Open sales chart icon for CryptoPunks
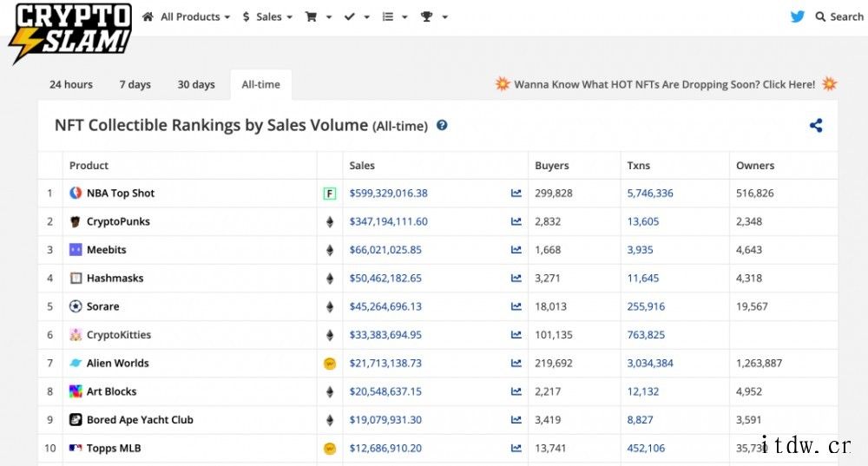The width and height of the screenshot is (868, 466). coord(516,221)
